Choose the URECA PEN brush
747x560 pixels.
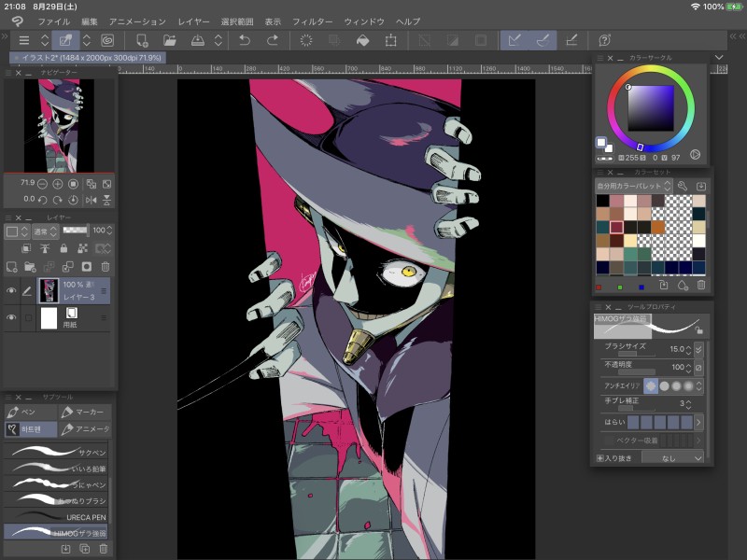click(x=58, y=516)
